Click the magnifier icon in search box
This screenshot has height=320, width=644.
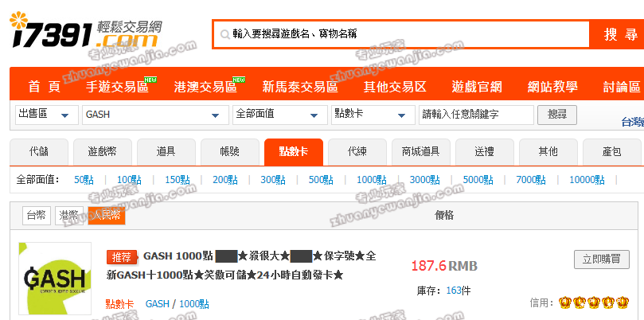tap(224, 34)
